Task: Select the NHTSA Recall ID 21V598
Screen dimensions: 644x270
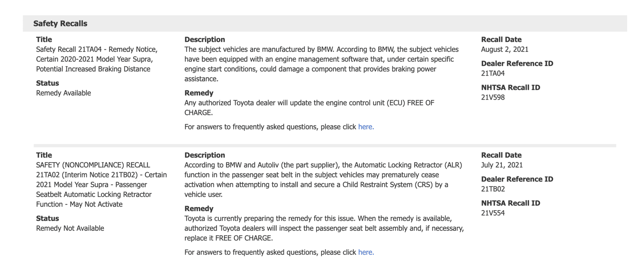Action: click(x=493, y=97)
